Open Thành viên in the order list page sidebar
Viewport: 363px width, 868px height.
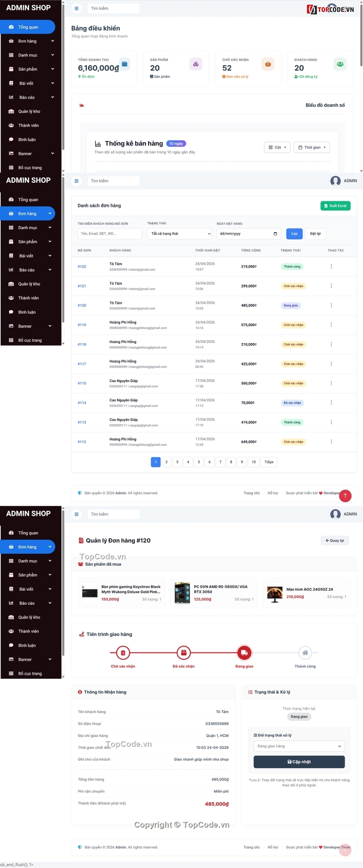[x=28, y=298]
